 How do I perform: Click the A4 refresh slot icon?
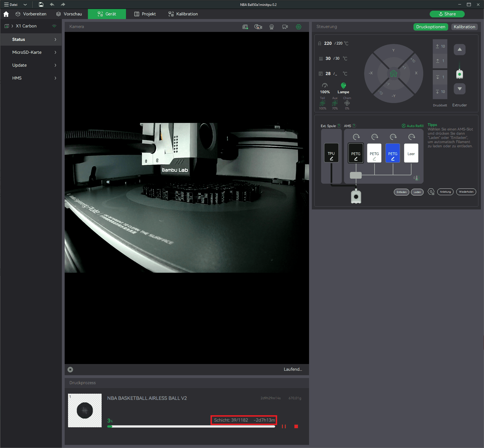click(411, 137)
